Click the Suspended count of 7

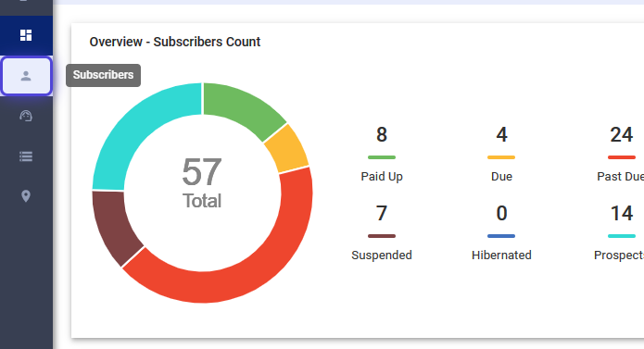tap(382, 213)
